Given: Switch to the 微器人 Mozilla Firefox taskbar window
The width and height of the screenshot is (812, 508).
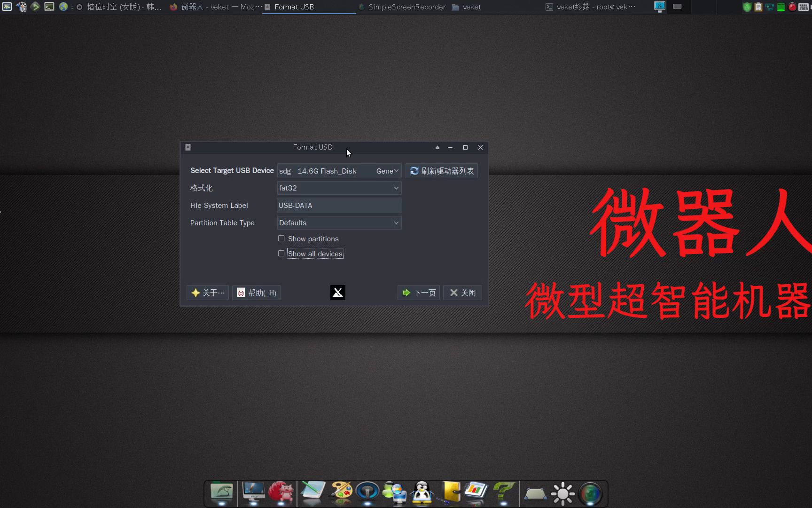Looking at the screenshot, I should coord(216,7).
